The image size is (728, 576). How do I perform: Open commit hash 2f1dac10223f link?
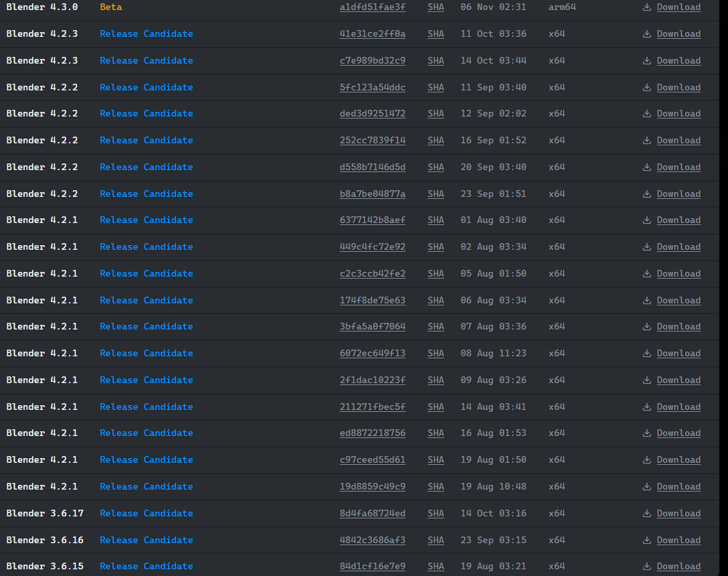[x=372, y=380]
